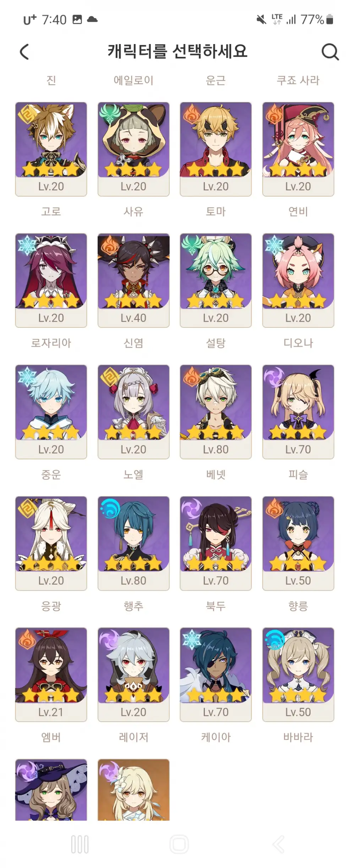
Task: Select the Lv.80 베넷 card
Action: click(x=216, y=412)
